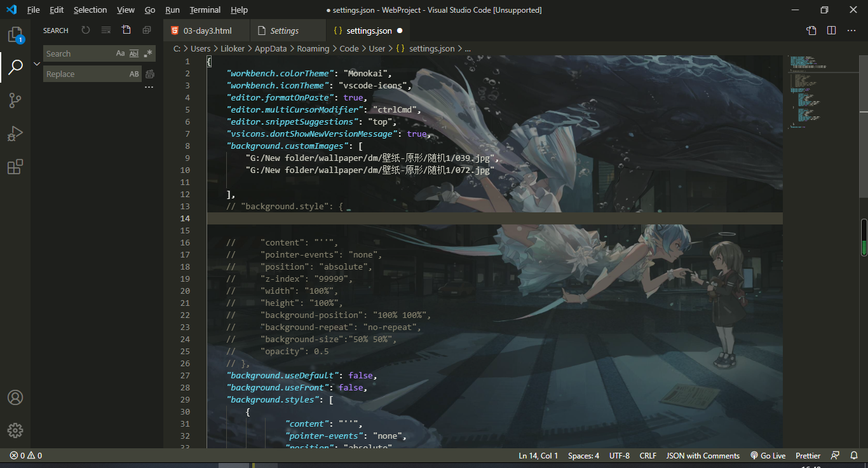Split the editor to the right
Image resolution: width=868 pixels, height=468 pixels.
[x=832, y=31]
